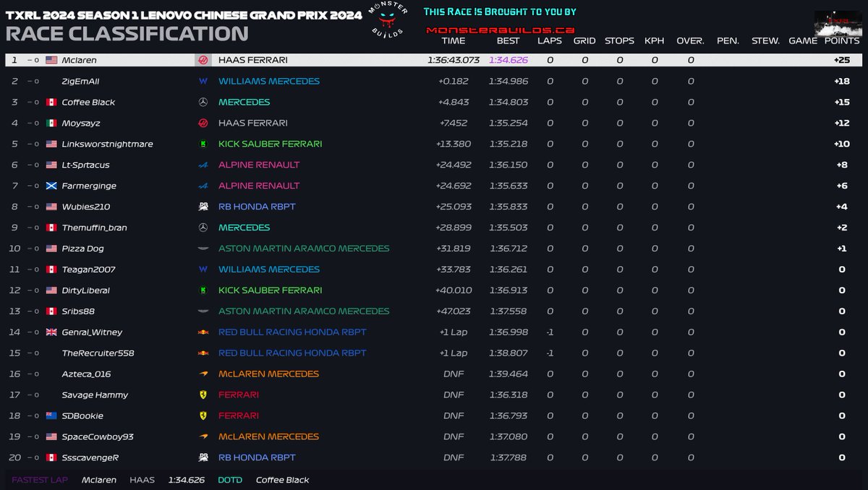Click the Alpine logo in Farmerginge's row

pos(203,186)
